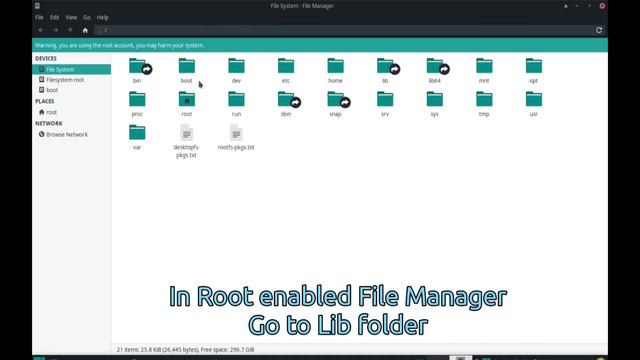Open the lib folder

point(385,66)
